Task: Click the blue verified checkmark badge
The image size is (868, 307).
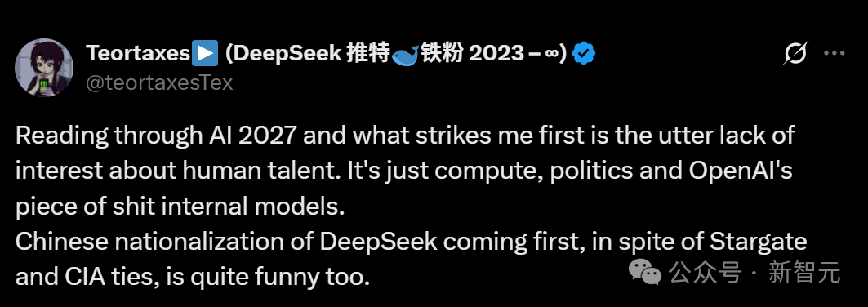Action: click(x=584, y=54)
